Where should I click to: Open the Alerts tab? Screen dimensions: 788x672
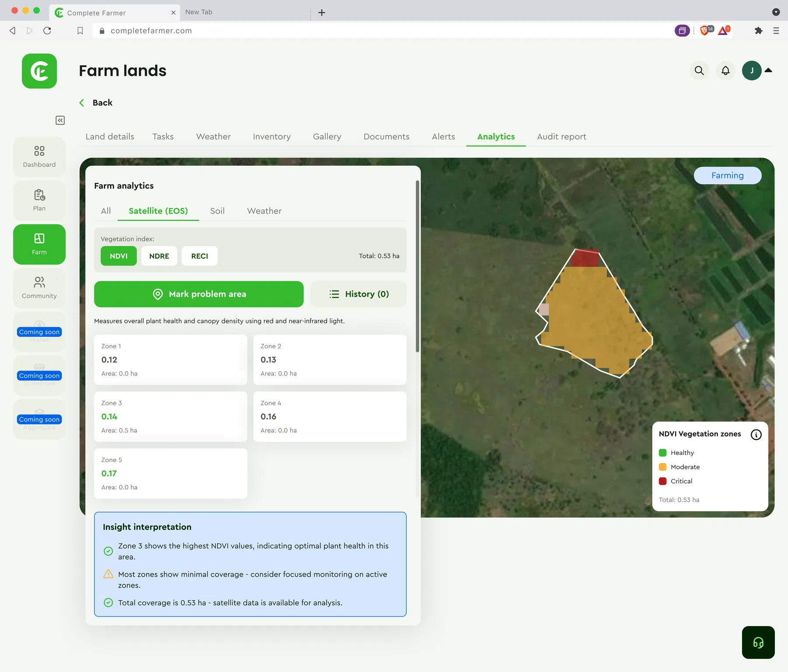443,136
